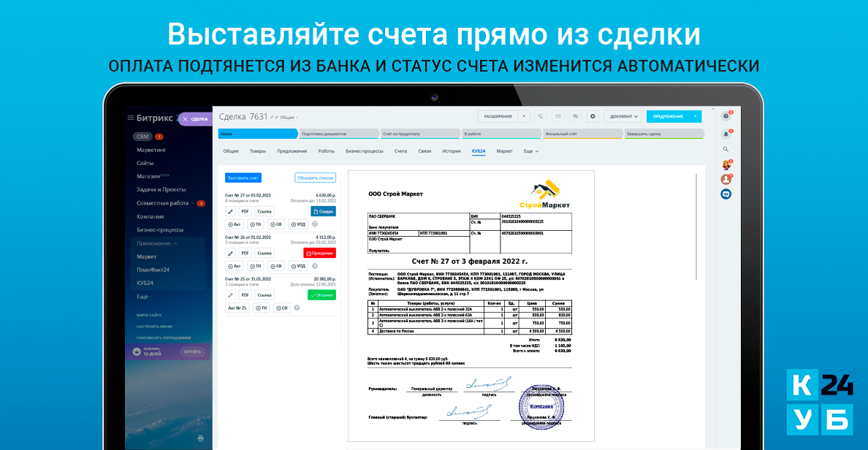This screenshot has width=868, height=450.
Task: Open Маркетинг in the left sidebar
Action: tap(151, 150)
